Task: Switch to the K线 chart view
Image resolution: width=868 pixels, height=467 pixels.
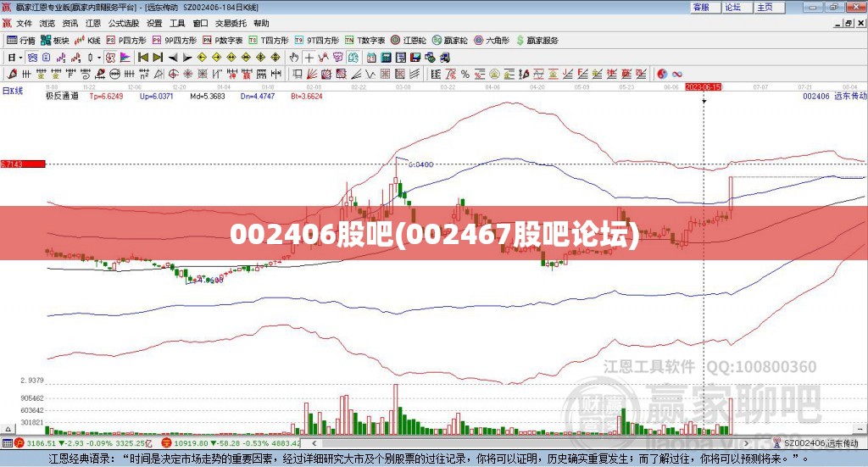Action: (x=87, y=41)
